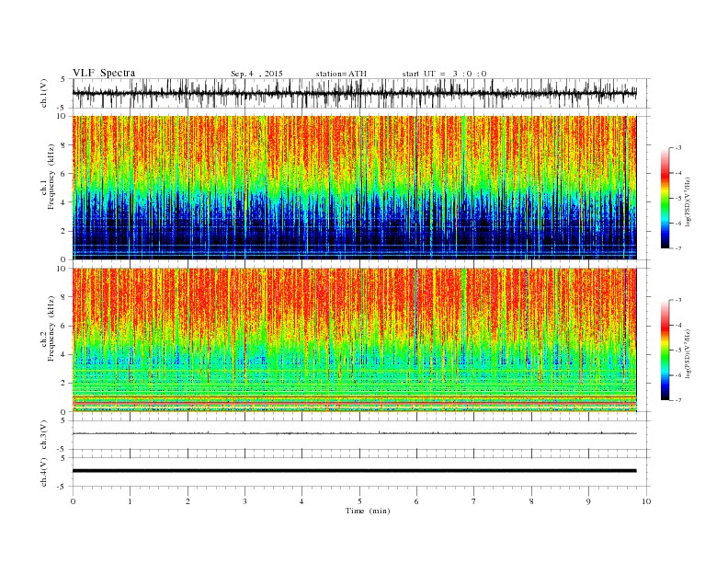Click the "2" kHz tick on ch.1 spectrogram
This screenshot has height=563, width=728.
tap(64, 231)
